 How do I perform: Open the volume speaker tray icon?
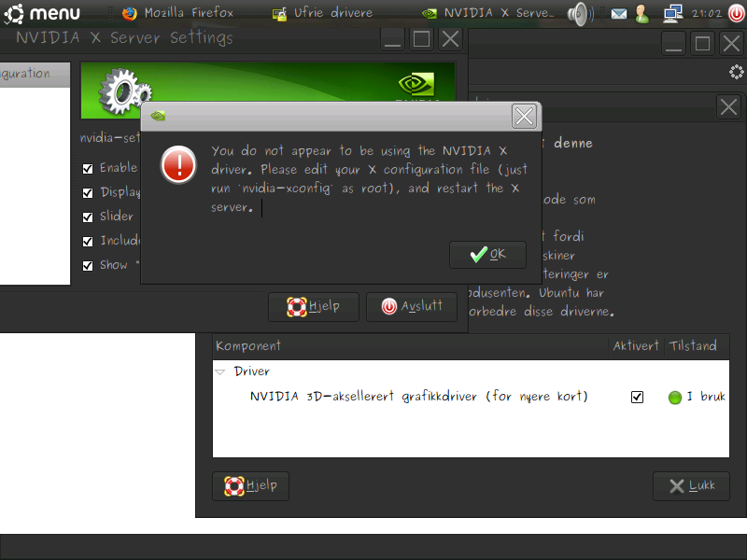[580, 14]
